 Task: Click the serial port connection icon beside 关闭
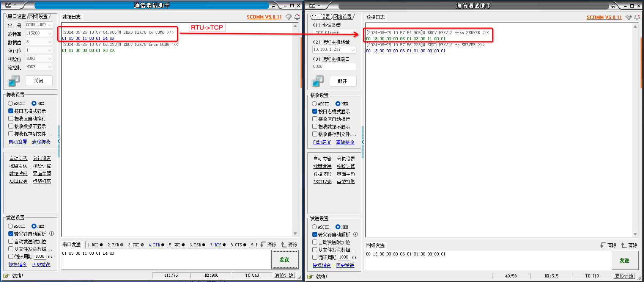pos(14,81)
